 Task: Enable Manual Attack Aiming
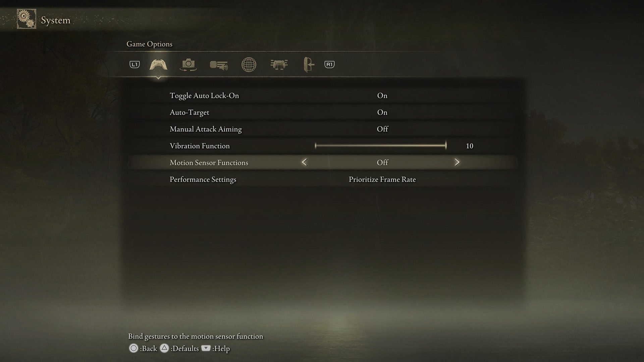[381, 129]
